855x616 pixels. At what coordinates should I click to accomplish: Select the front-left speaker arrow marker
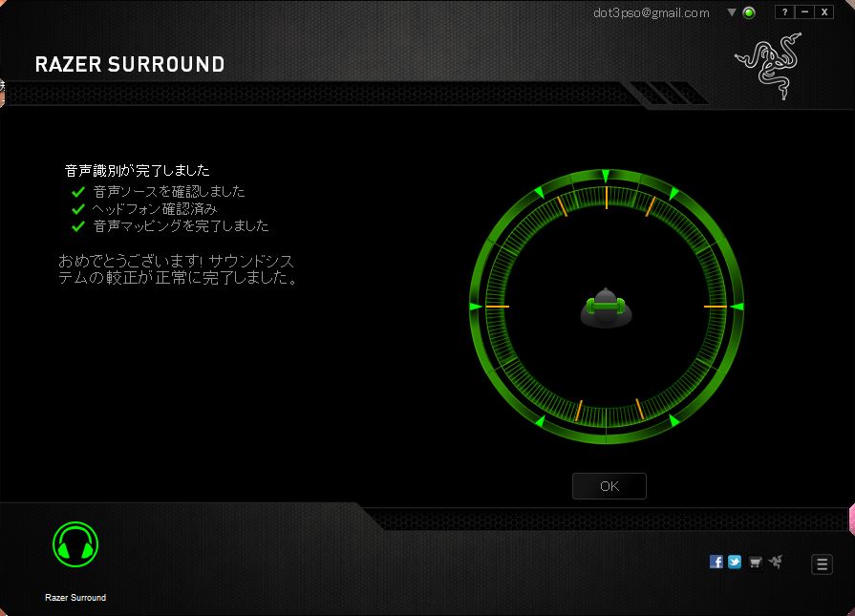539,192
